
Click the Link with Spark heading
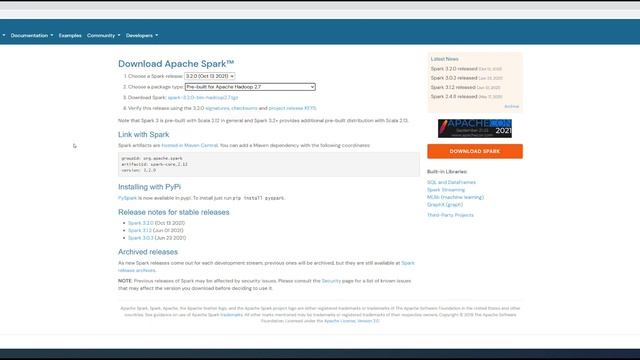pyautogui.click(x=143, y=134)
